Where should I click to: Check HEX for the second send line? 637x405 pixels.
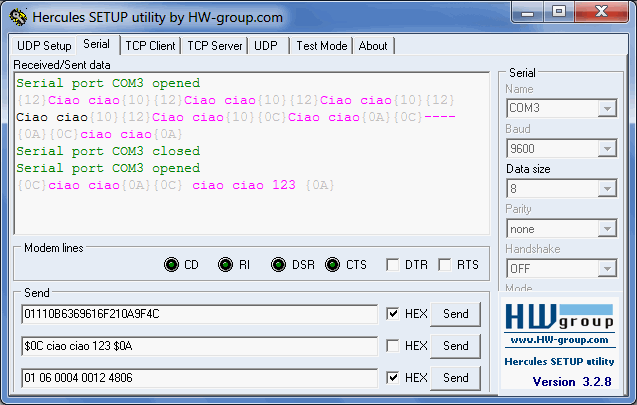click(x=393, y=346)
